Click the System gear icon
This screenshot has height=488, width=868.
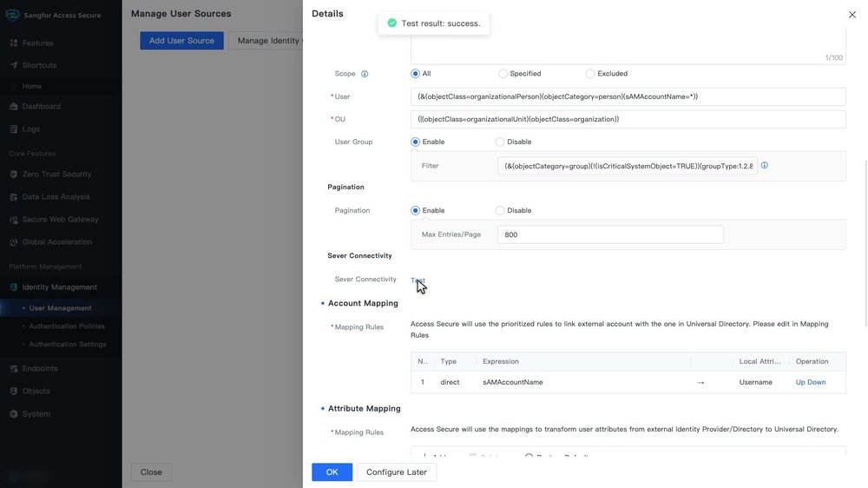coord(13,414)
